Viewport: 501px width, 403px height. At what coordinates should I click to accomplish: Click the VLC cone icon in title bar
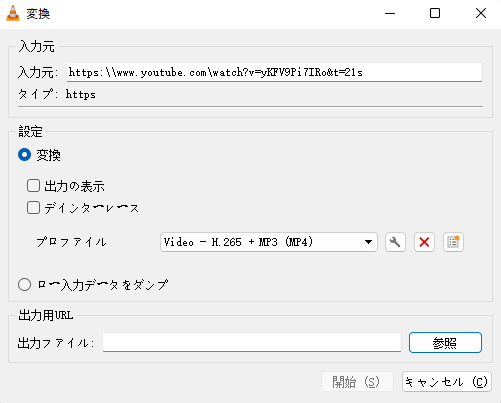click(x=13, y=13)
